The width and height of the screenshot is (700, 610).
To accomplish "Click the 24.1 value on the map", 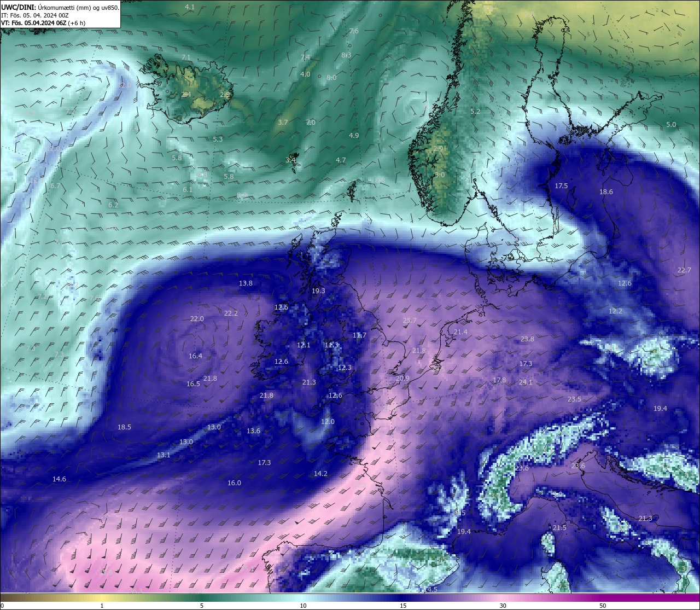I will (x=525, y=382).
